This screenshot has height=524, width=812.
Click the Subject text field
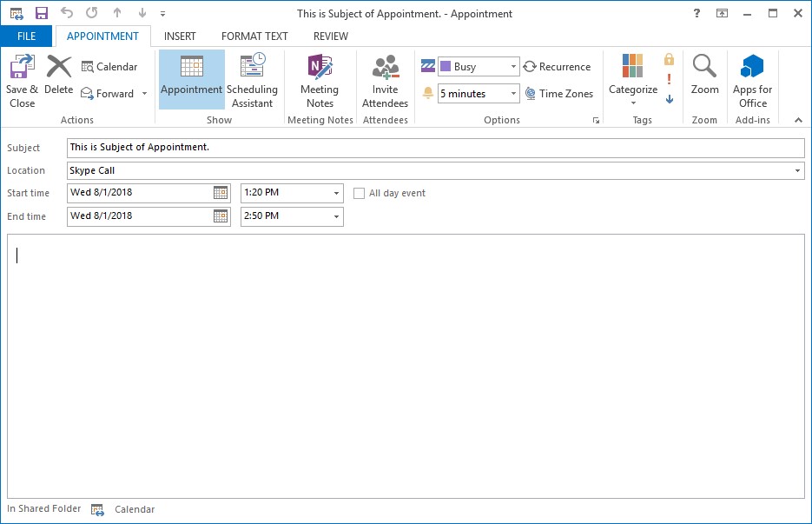click(434, 148)
